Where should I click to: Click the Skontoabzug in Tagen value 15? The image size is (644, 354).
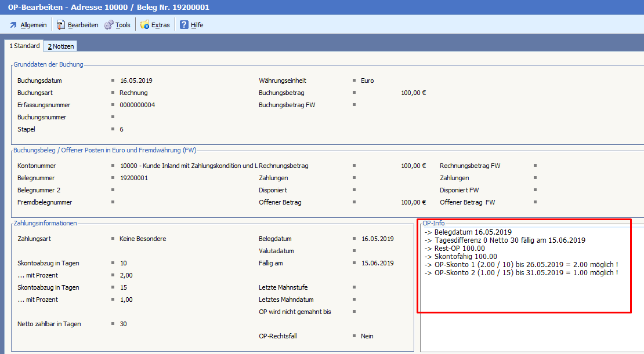[x=124, y=287]
